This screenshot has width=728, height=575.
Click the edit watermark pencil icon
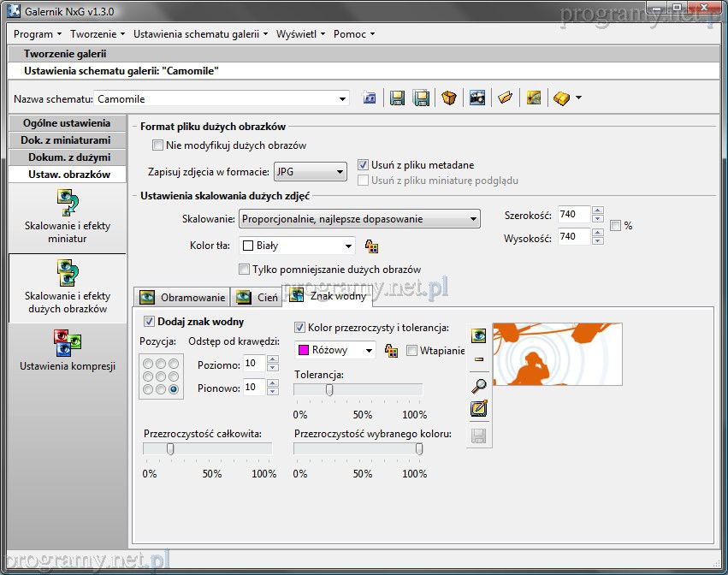tap(479, 408)
